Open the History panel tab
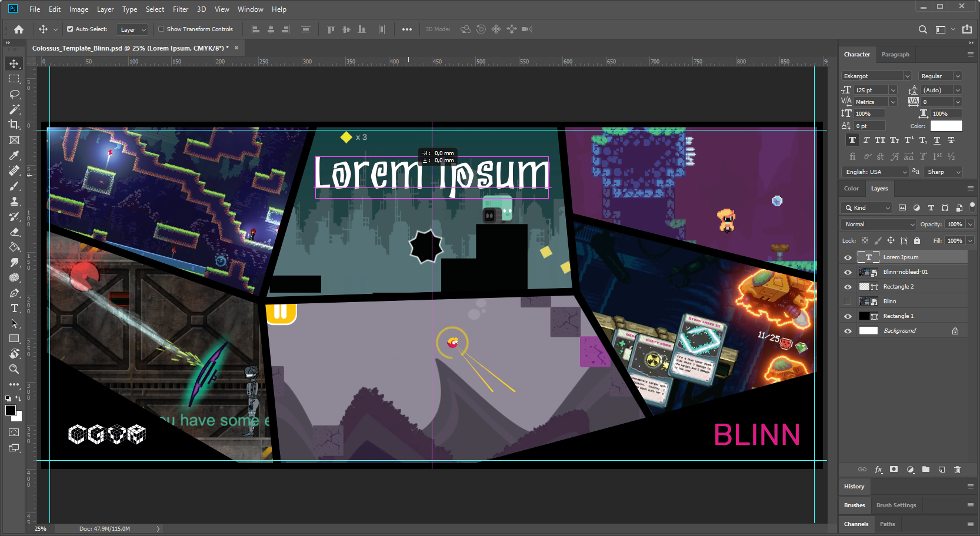This screenshot has height=536, width=980. (x=854, y=487)
